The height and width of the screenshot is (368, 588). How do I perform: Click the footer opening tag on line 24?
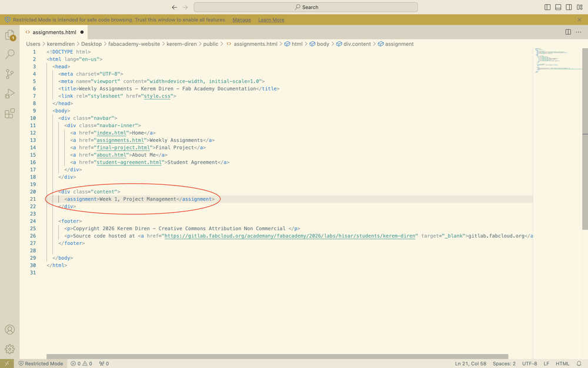pyautogui.click(x=70, y=221)
